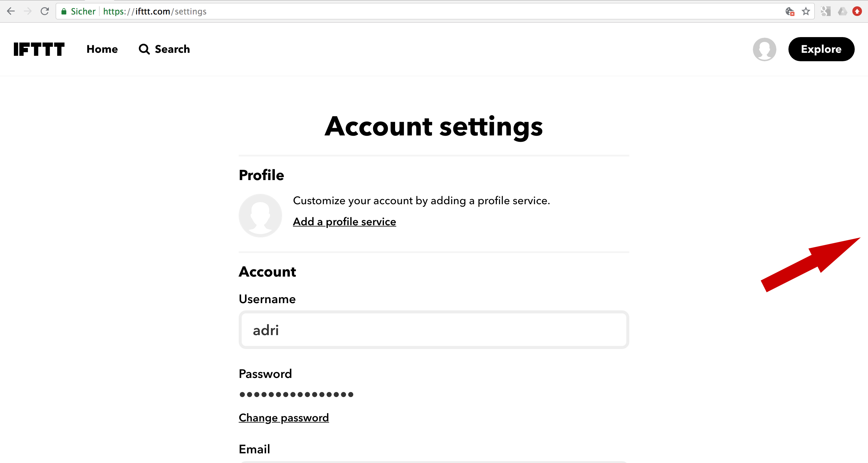Click the blocked cookies icon in address bar
The image size is (868, 463).
coord(790,11)
